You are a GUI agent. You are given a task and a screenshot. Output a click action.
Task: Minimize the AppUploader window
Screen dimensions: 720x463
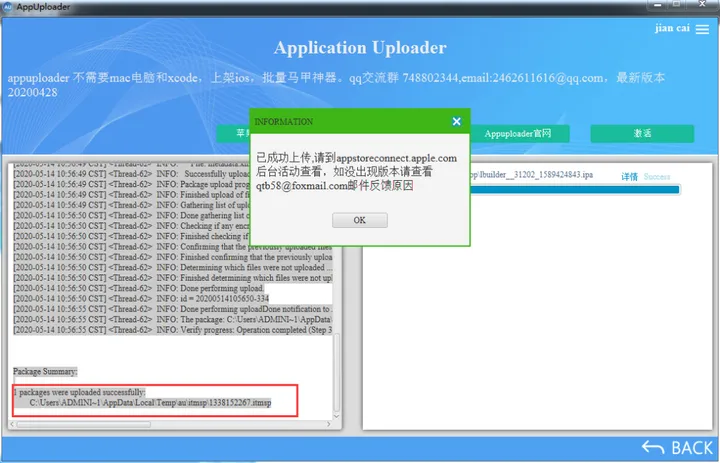click(658, 5)
